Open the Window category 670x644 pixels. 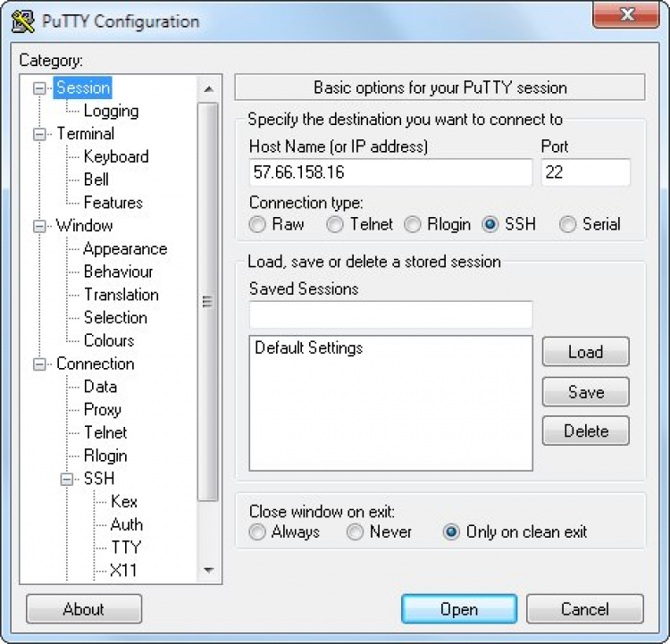(85, 226)
